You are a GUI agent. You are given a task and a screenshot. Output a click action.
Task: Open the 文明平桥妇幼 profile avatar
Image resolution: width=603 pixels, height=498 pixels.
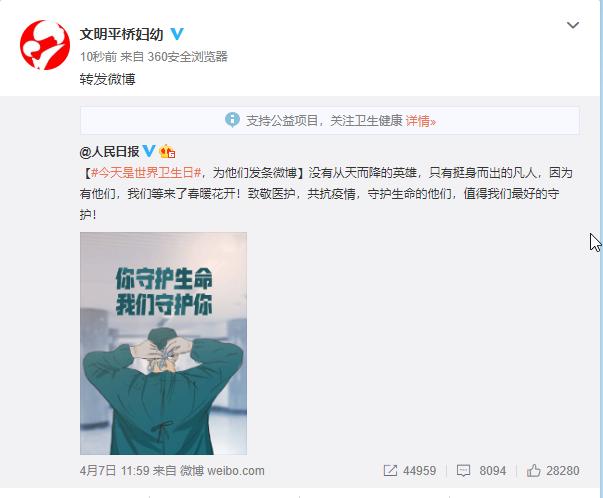(x=45, y=45)
